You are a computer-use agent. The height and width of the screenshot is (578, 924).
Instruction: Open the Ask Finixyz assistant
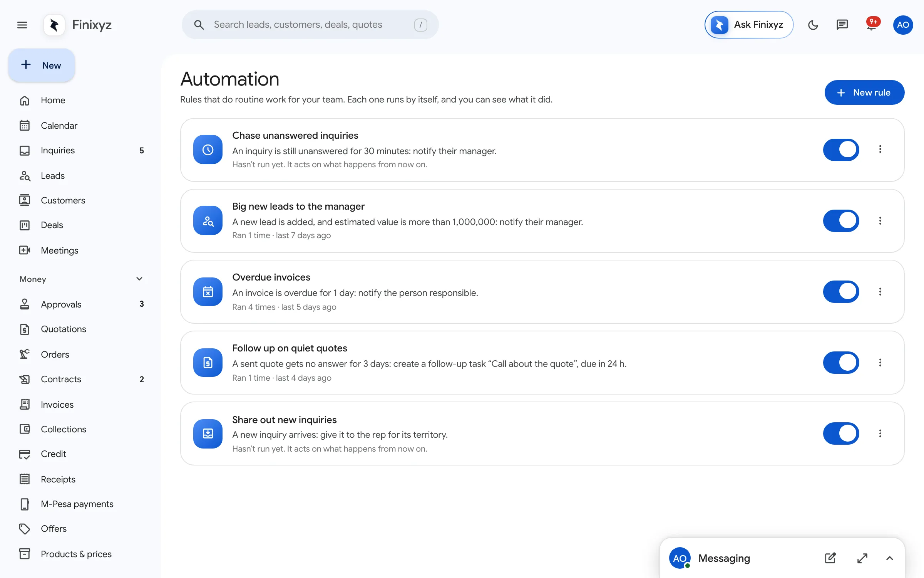click(x=749, y=25)
